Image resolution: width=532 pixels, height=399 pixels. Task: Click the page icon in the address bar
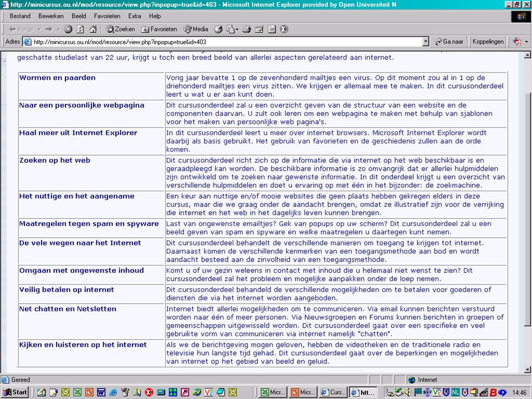coord(27,42)
